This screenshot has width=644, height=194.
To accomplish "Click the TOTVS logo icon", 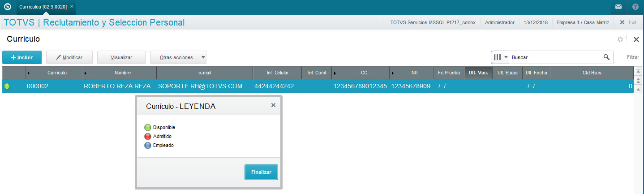I will pos(7,7).
